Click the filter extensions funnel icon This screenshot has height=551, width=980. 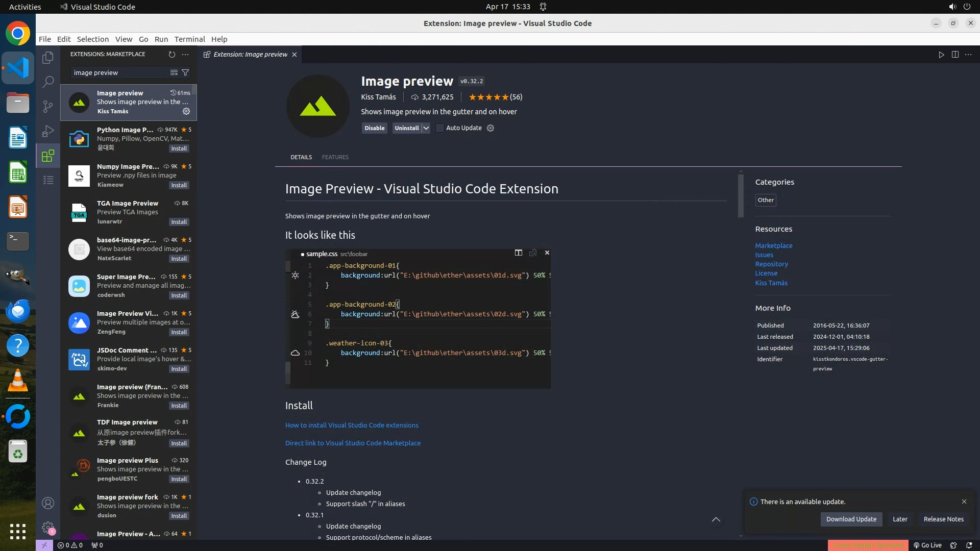186,72
